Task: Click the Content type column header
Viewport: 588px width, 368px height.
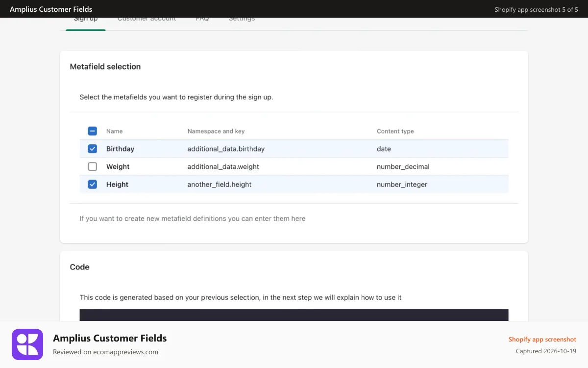Action: [x=395, y=131]
